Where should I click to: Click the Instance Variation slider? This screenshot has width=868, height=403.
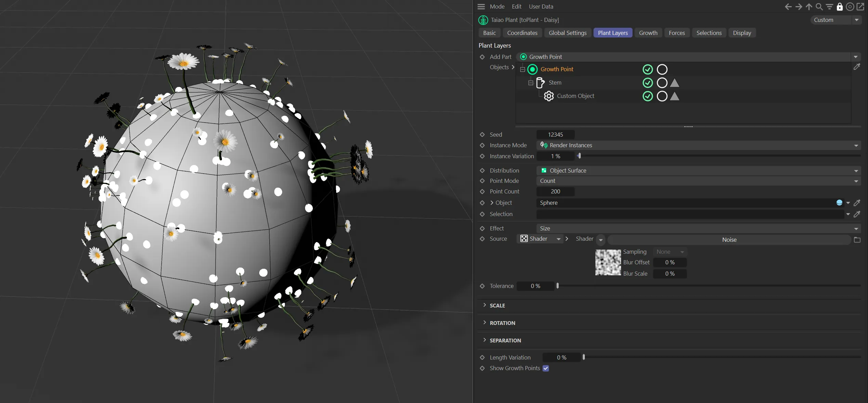click(x=718, y=156)
